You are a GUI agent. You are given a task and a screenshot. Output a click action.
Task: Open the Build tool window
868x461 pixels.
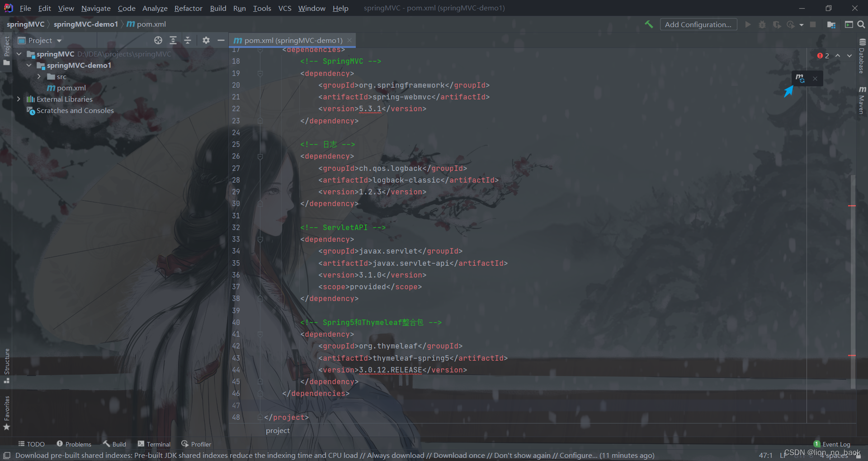pos(114,444)
